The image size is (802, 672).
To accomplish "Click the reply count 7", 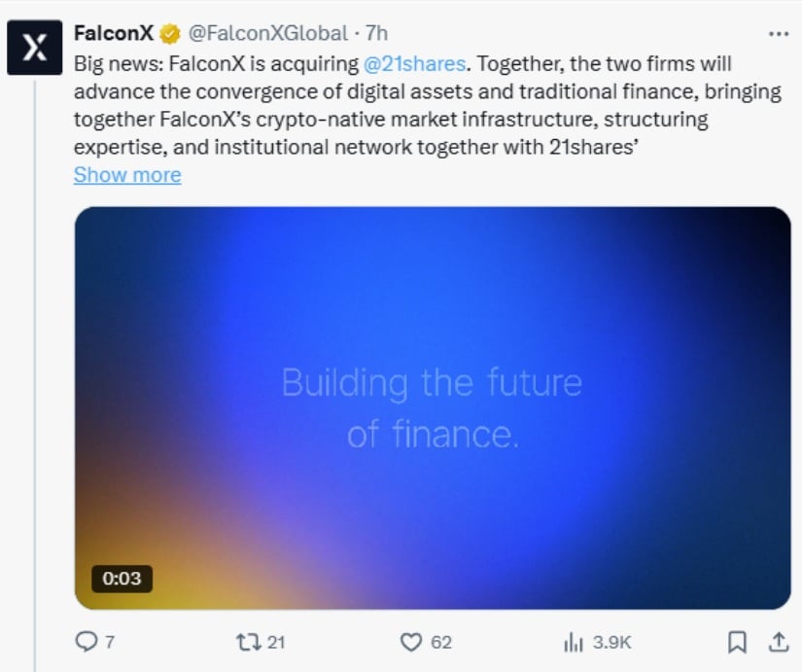I will 109,642.
